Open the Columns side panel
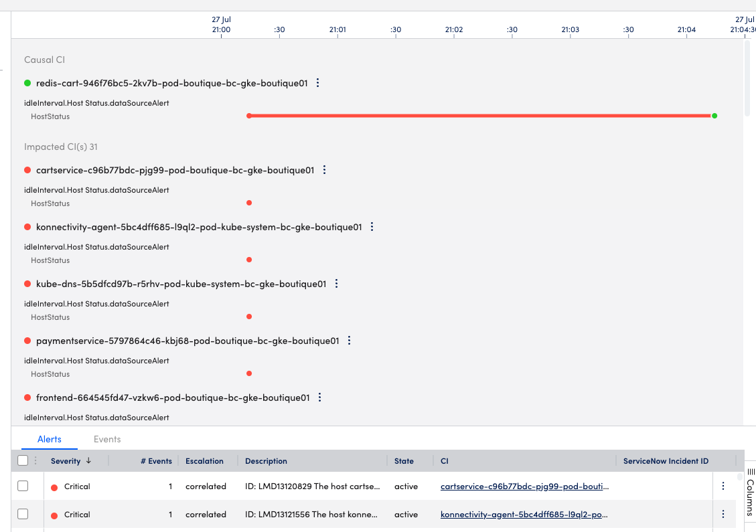Image resolution: width=756 pixels, height=532 pixels. (751, 493)
